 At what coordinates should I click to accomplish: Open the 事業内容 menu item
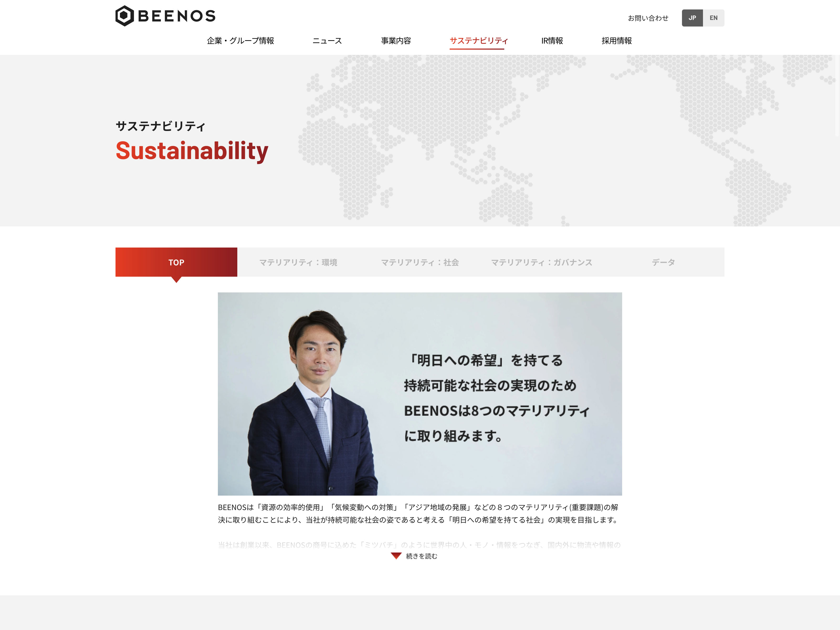[x=396, y=41]
